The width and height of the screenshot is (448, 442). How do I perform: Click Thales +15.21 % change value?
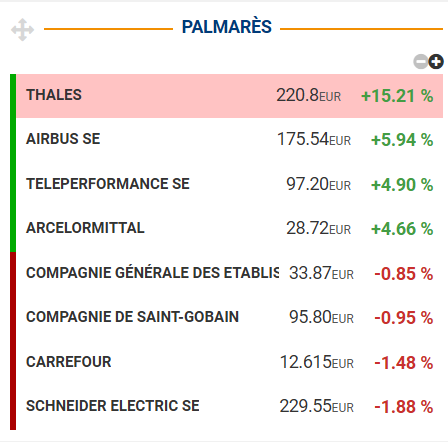click(397, 96)
